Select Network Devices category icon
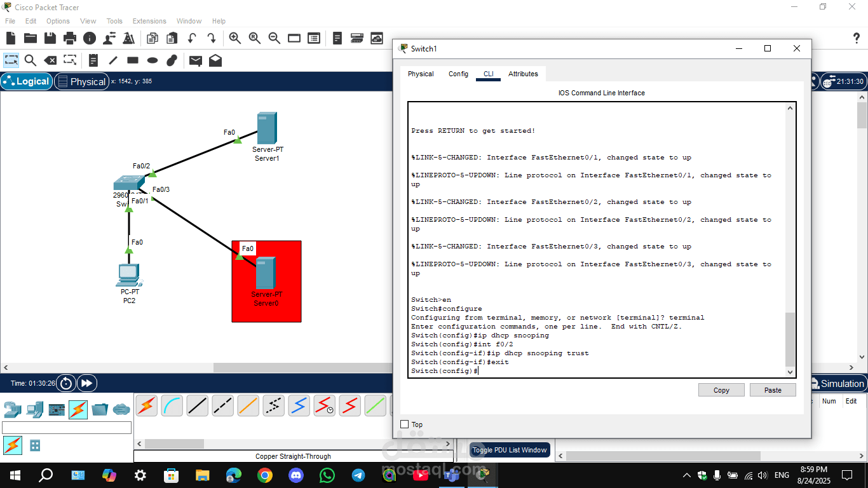This screenshot has height=488, width=868. [12, 409]
